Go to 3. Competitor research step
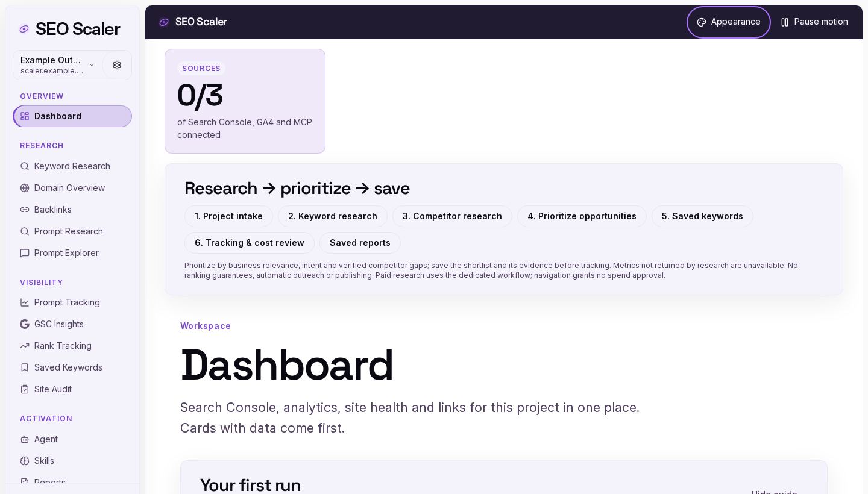868x494 pixels. click(x=452, y=216)
